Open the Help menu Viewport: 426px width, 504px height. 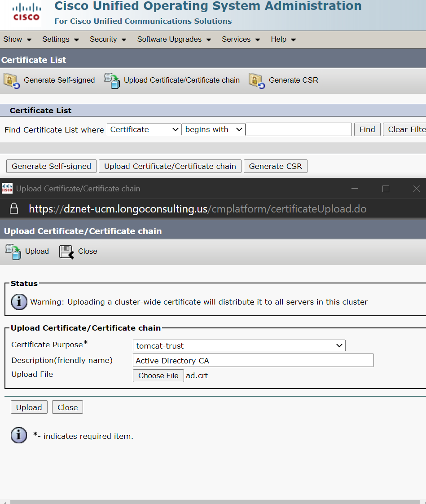[x=283, y=39]
